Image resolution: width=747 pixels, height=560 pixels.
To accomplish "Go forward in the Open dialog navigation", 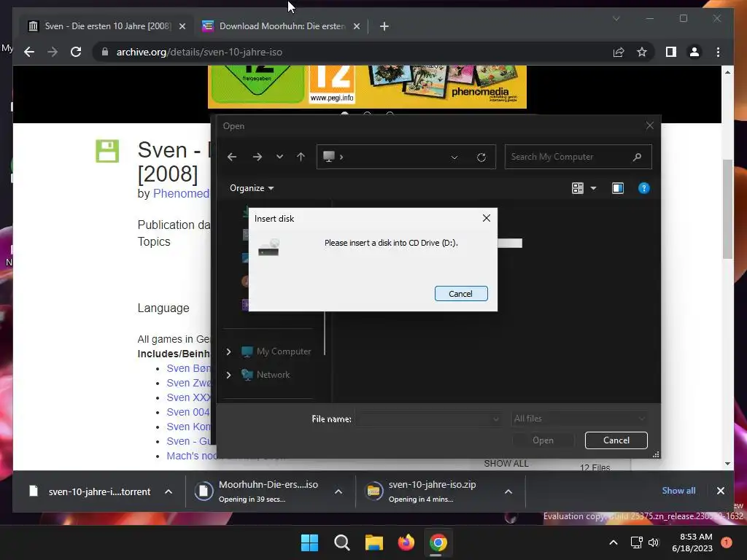I will 258,157.
